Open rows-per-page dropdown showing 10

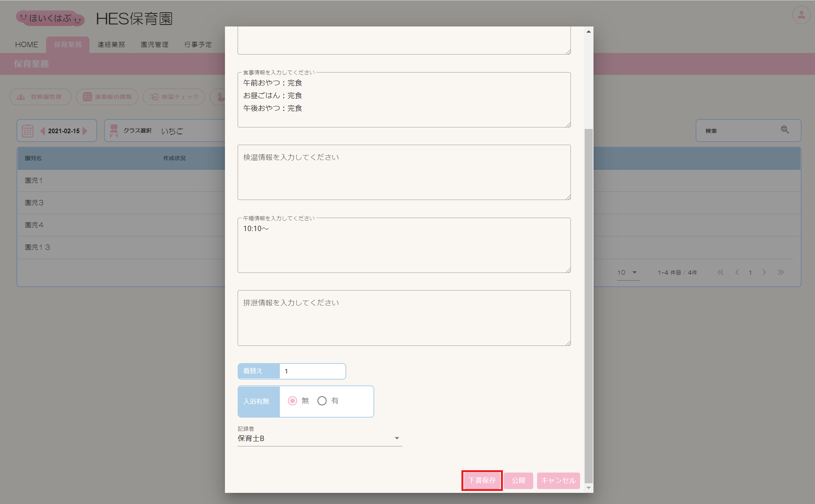628,273
